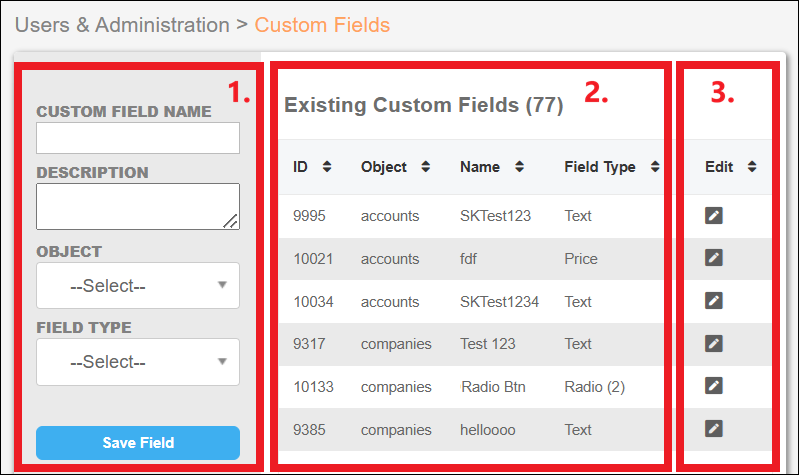
Task: Sort table by ID column arrows
Action: tap(327, 167)
